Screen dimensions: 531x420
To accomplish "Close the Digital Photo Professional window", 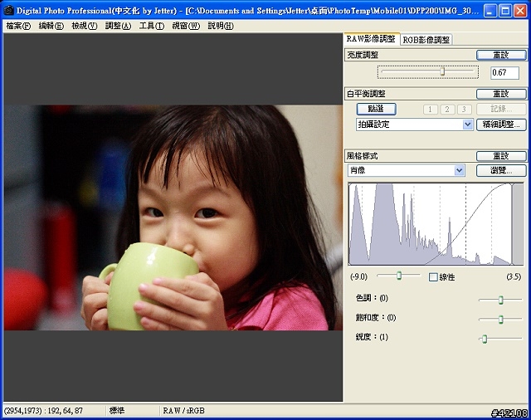I will point(520,11).
